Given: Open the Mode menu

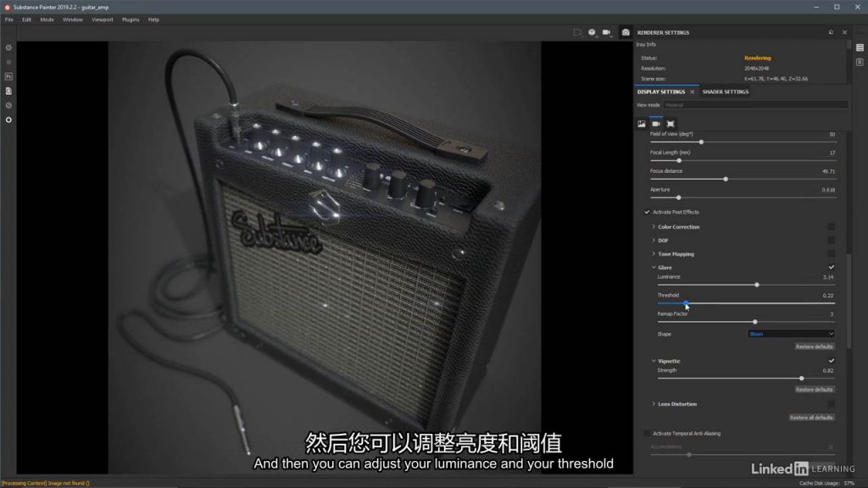Looking at the screenshot, I should [x=47, y=19].
